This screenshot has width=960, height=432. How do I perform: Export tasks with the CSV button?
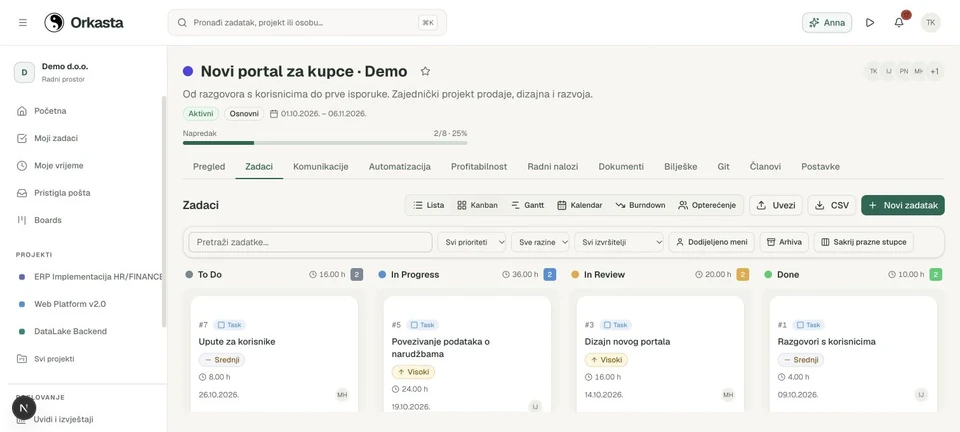pyautogui.click(x=832, y=206)
